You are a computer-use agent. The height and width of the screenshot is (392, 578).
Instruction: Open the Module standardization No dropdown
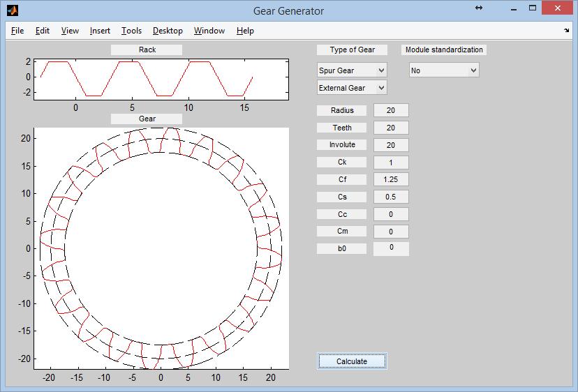pos(444,70)
